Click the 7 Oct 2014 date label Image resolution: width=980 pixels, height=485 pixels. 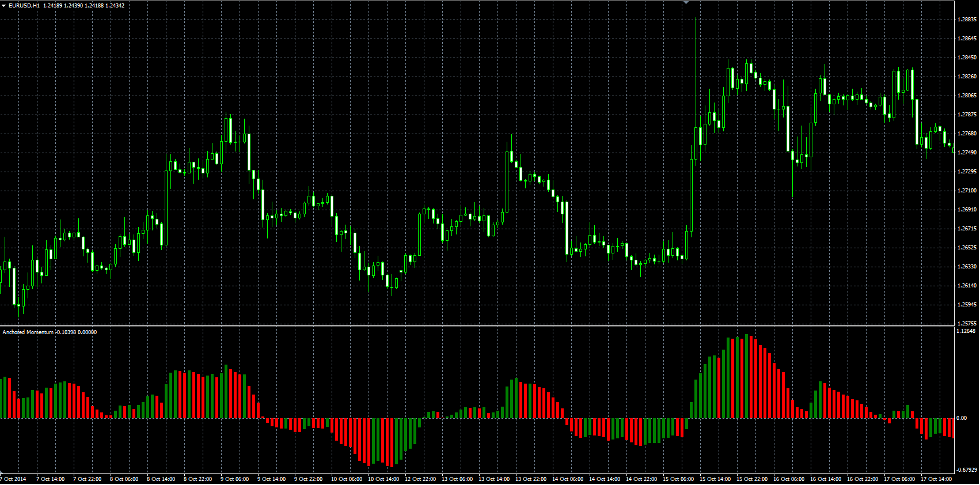(13, 479)
